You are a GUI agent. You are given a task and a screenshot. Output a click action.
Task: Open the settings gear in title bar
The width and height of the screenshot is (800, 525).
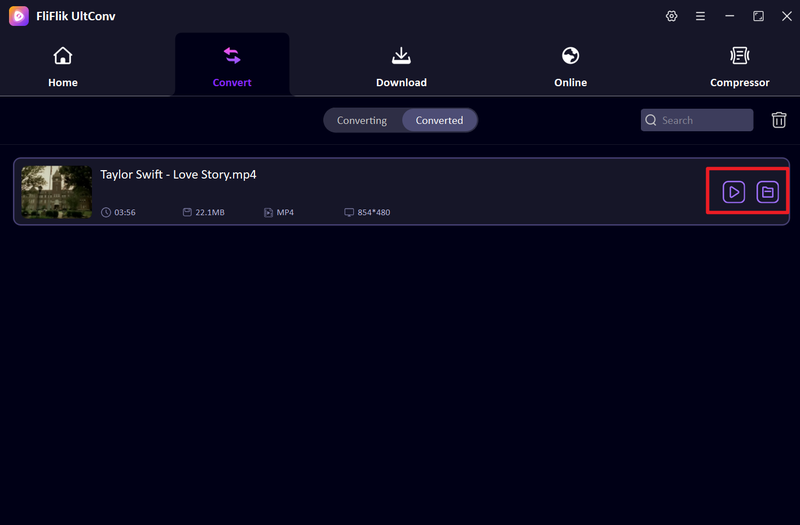[671, 16]
